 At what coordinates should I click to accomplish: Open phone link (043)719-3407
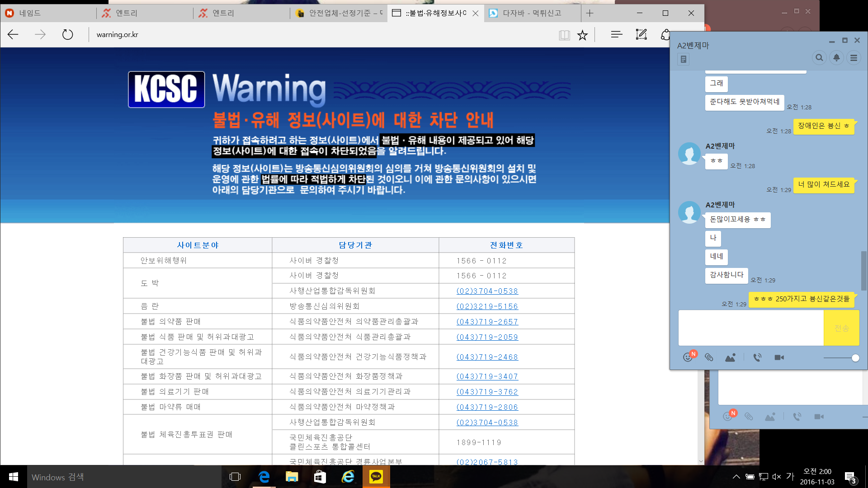tap(487, 376)
